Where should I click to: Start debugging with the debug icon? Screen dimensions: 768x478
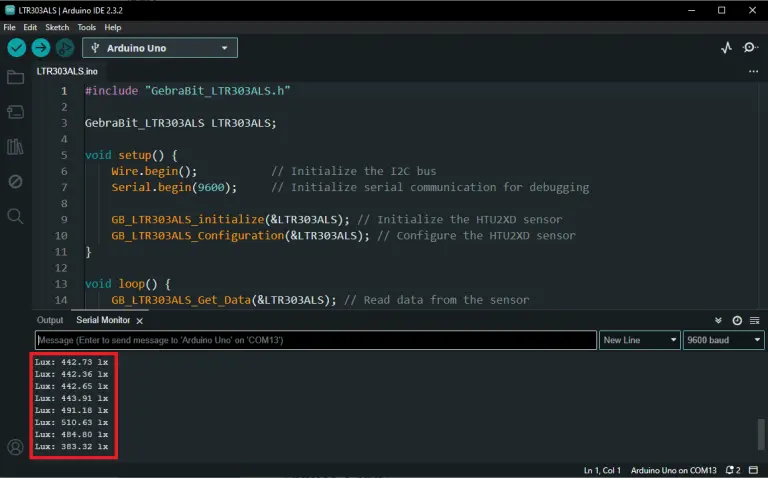[65, 48]
